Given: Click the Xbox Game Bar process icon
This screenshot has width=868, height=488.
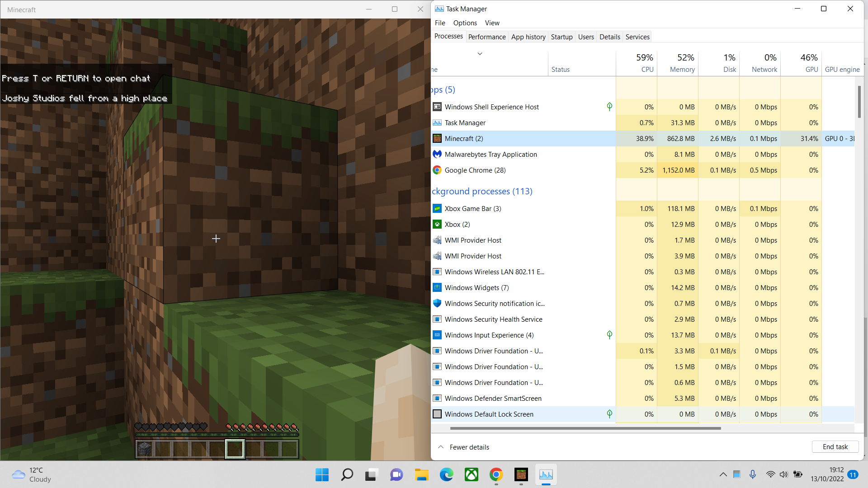Looking at the screenshot, I should coord(437,209).
